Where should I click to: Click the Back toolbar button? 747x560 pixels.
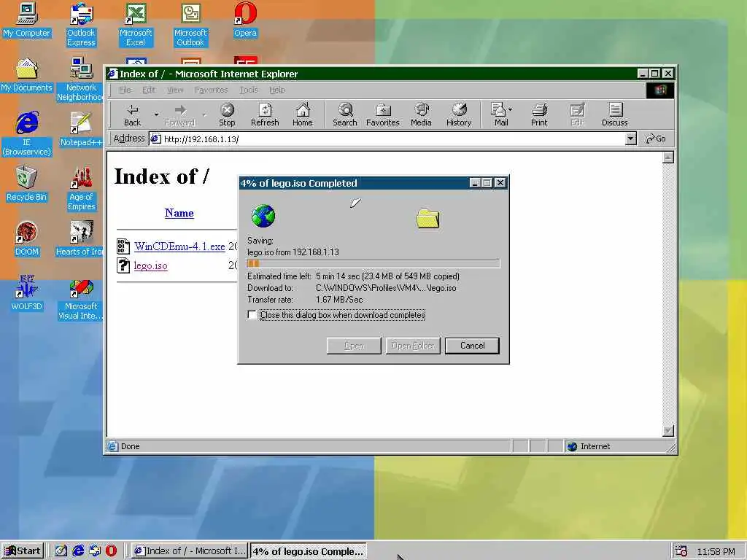pyautogui.click(x=133, y=114)
